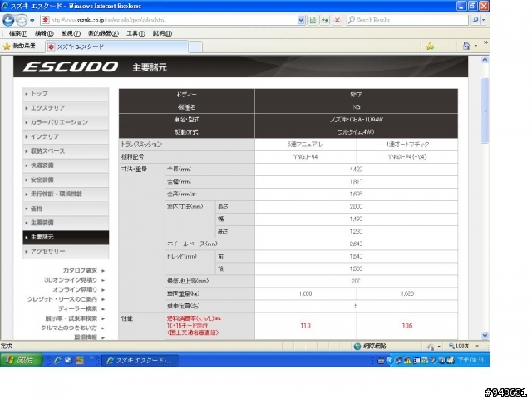Click the page scrollbar down arrow
The height and width of the screenshot is (399, 532).
click(x=485, y=335)
